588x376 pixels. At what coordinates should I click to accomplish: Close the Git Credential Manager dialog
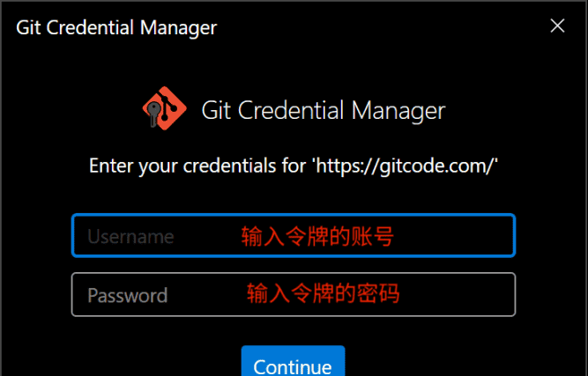click(x=557, y=26)
